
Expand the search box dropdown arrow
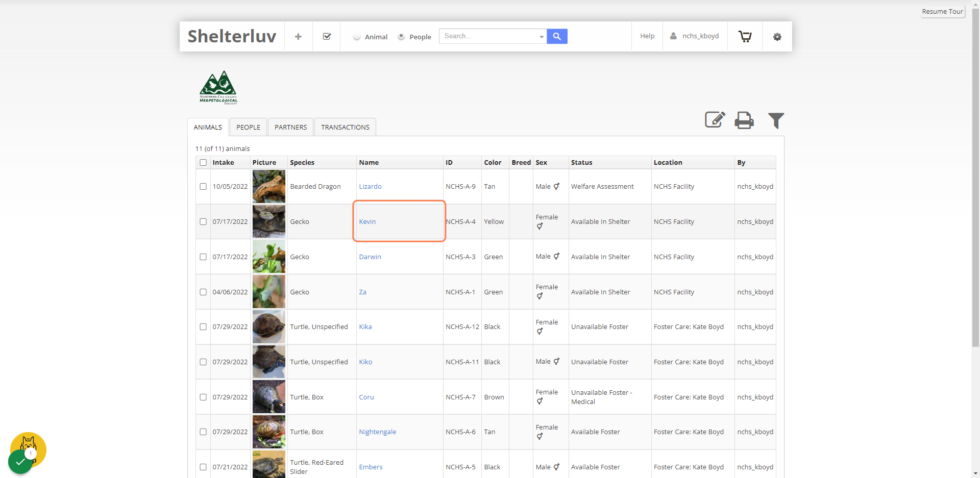click(x=542, y=37)
